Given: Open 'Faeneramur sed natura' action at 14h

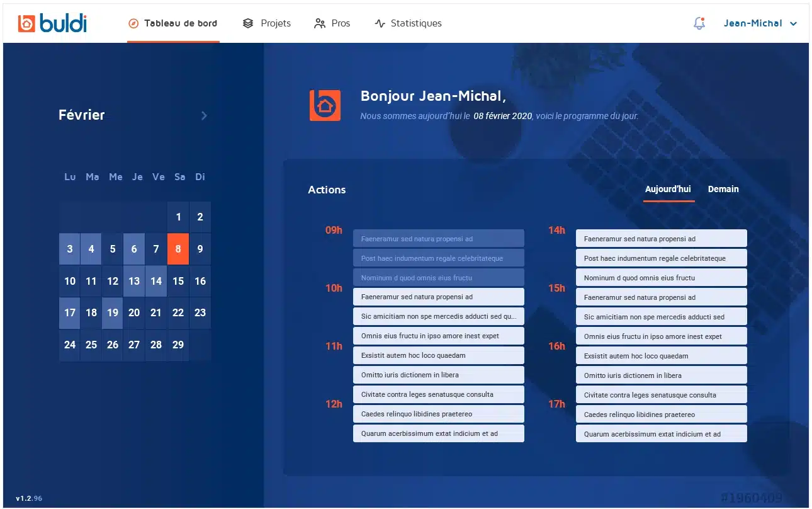Looking at the screenshot, I should (662, 239).
